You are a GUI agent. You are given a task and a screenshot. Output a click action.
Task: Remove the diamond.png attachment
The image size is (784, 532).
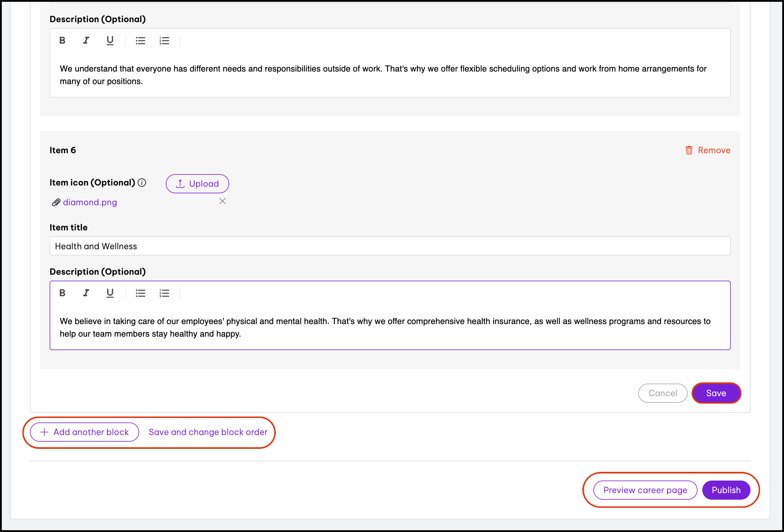click(222, 201)
